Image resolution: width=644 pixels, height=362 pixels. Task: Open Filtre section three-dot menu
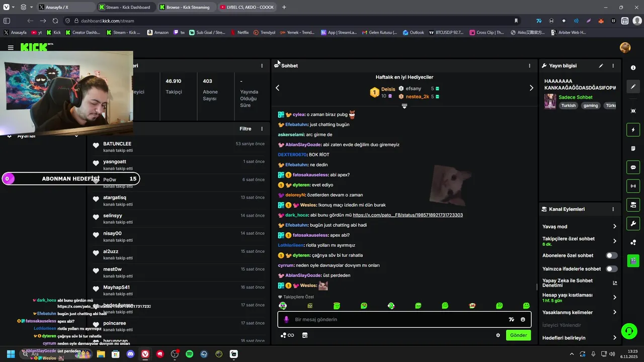(x=262, y=129)
